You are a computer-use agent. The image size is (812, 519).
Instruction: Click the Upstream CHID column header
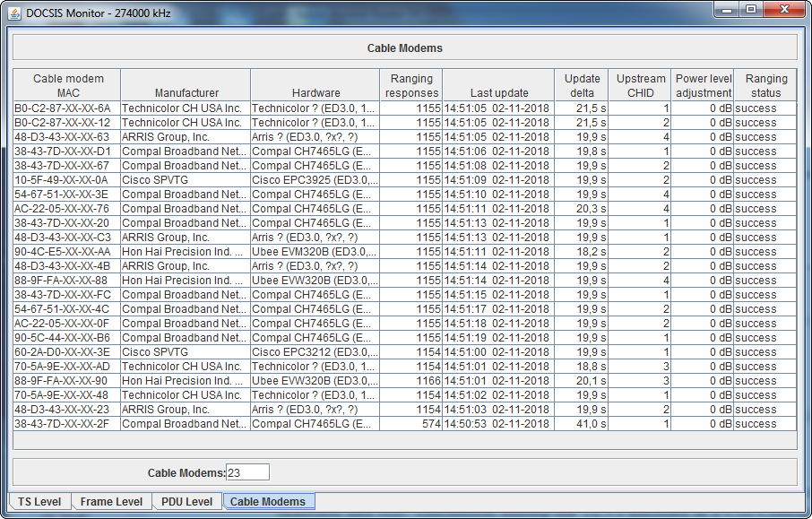640,85
